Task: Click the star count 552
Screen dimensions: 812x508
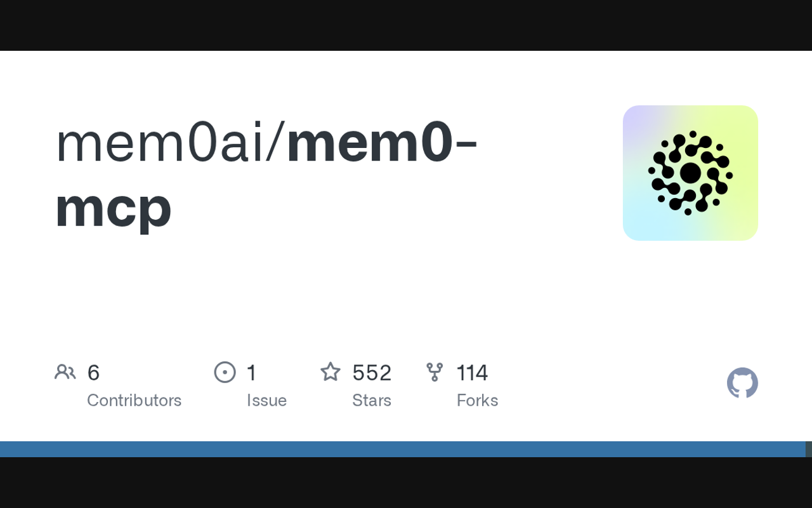Action: [x=372, y=373]
